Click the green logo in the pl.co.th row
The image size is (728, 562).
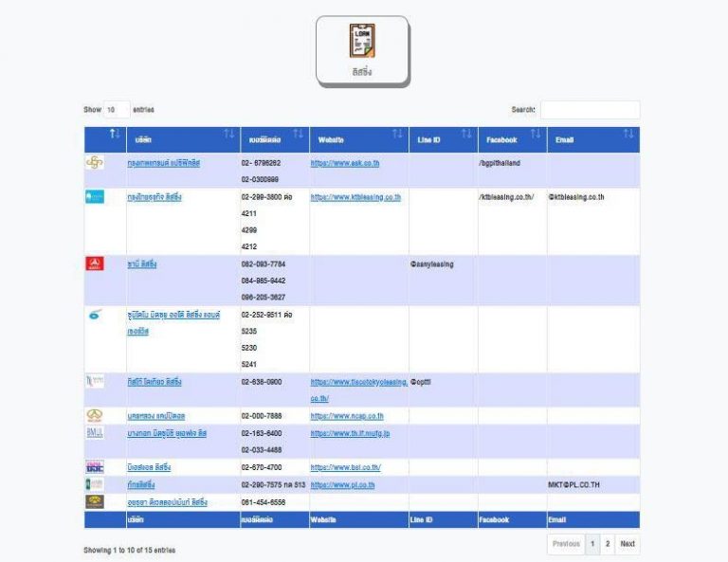click(94, 484)
